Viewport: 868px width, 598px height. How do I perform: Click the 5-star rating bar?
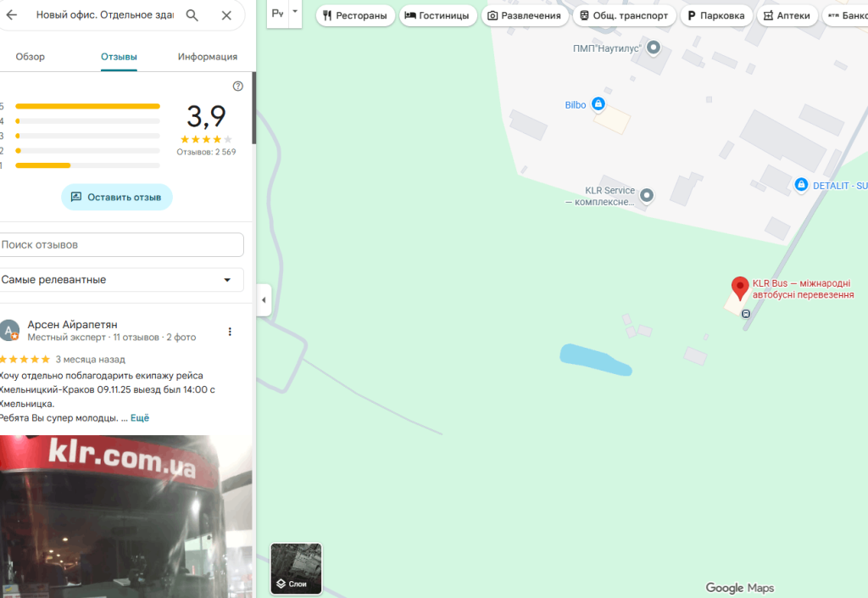(87, 106)
